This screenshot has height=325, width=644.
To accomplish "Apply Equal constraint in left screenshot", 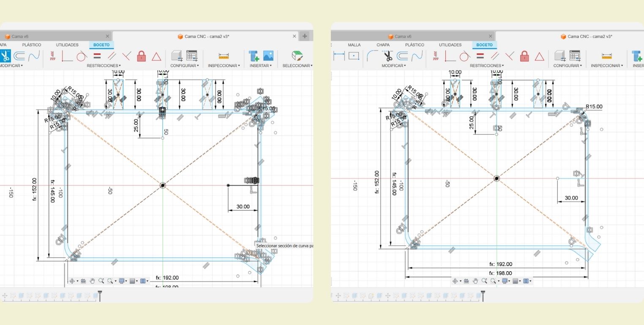I will click(x=97, y=56).
